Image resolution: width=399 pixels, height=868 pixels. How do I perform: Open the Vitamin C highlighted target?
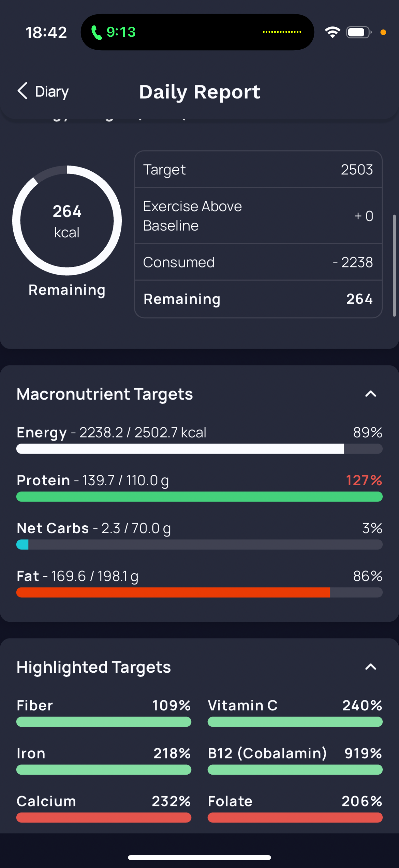click(295, 712)
